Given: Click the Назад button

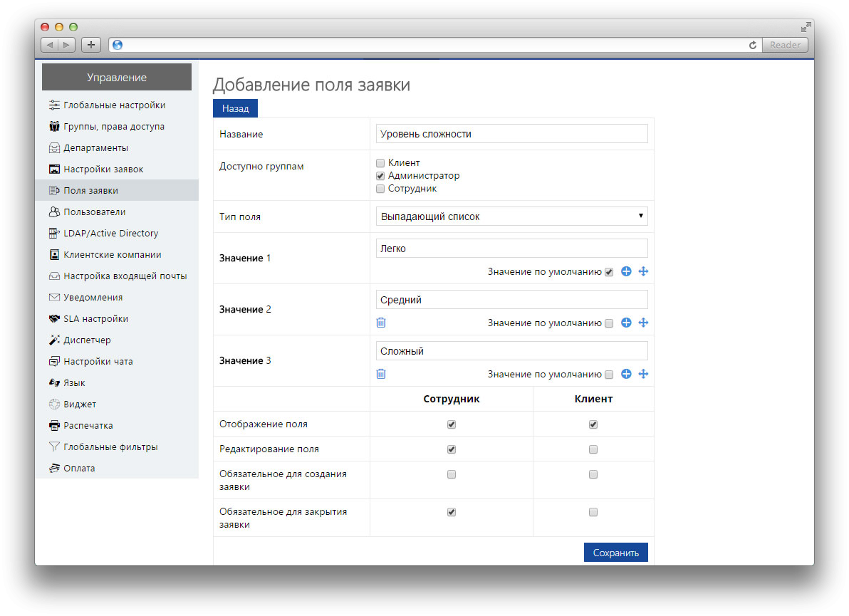Looking at the screenshot, I should pyautogui.click(x=235, y=108).
